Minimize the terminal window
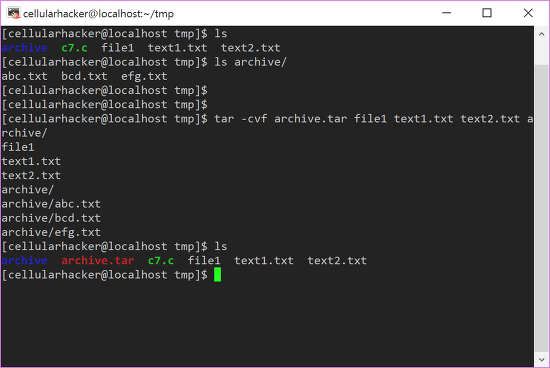 pyautogui.click(x=446, y=13)
